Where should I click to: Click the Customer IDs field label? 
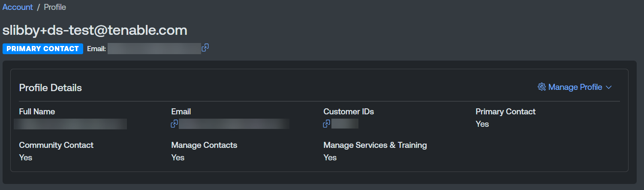[x=349, y=112]
